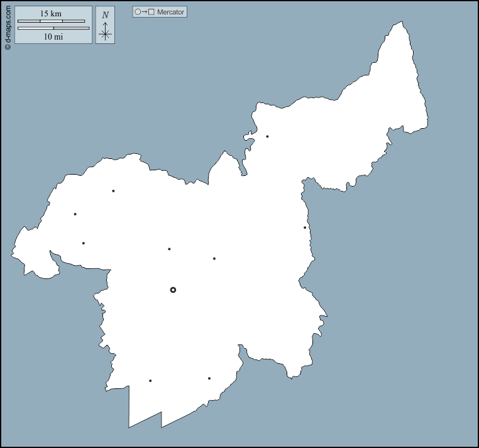Screen dimensions: 479x448
Task: Click the northernmost dot of the western cluster
Action: coord(113,191)
